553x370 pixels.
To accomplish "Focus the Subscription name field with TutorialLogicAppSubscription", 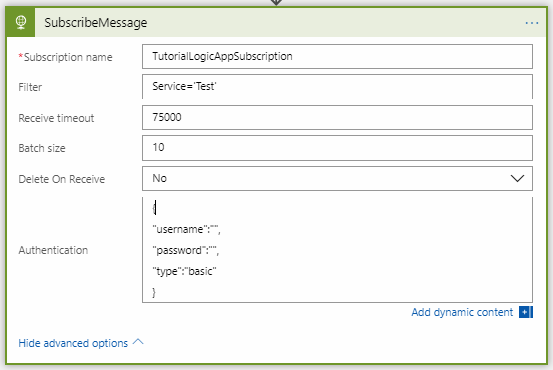I will tap(337, 56).
